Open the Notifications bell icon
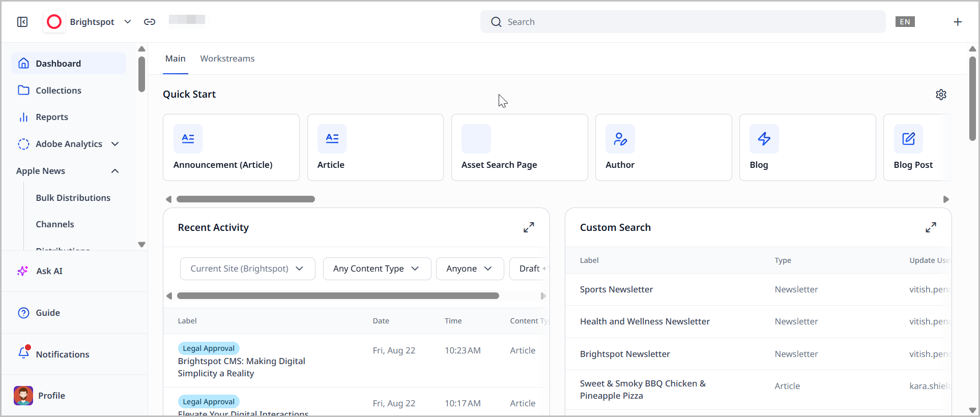Screen dimensions: 980x417 [23, 352]
